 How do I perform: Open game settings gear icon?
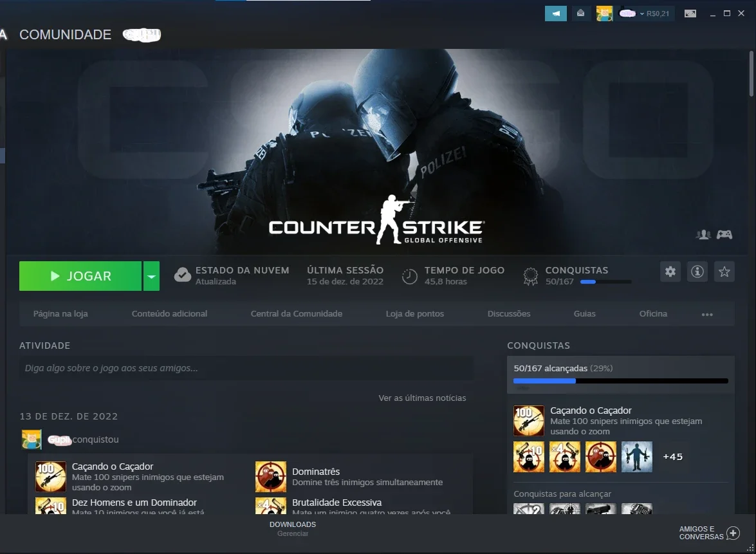pyautogui.click(x=670, y=272)
